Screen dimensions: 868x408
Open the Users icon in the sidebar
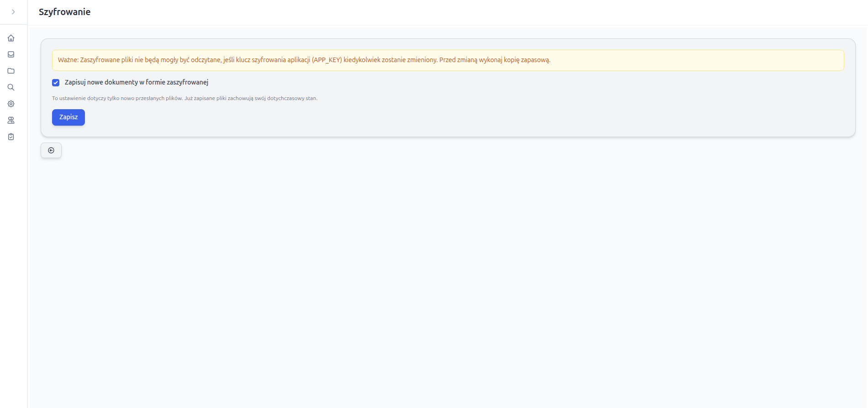click(x=11, y=120)
